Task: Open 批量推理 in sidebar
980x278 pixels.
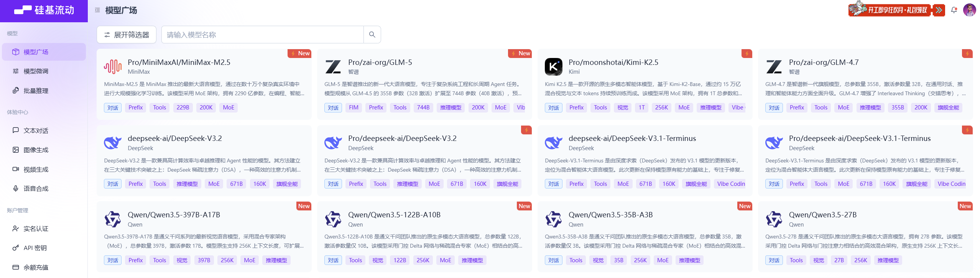Action: coord(44,91)
